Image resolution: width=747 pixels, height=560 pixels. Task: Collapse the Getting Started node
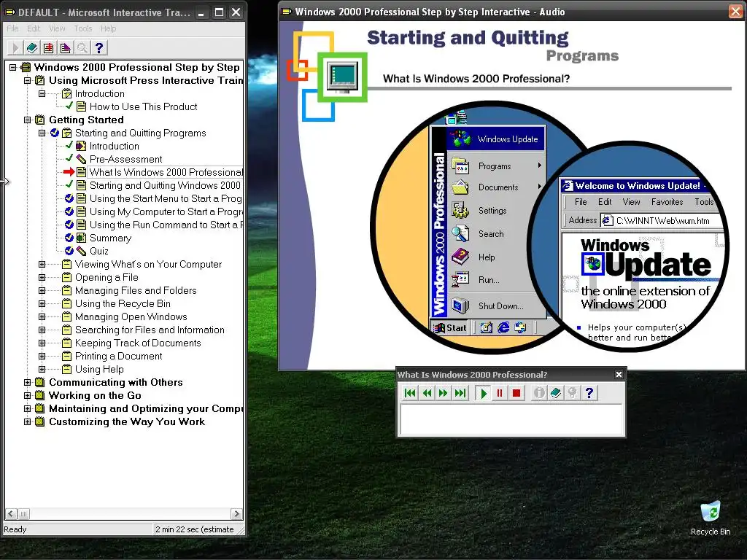click(27, 120)
